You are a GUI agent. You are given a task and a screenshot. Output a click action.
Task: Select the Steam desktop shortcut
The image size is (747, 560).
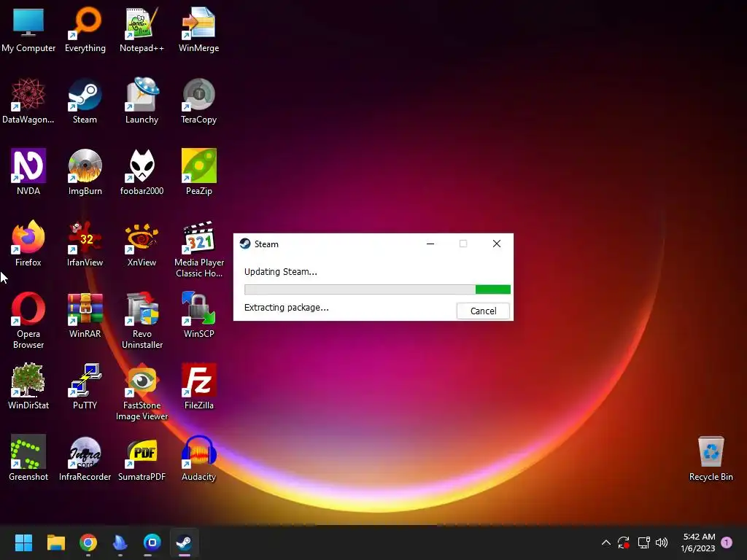85,101
